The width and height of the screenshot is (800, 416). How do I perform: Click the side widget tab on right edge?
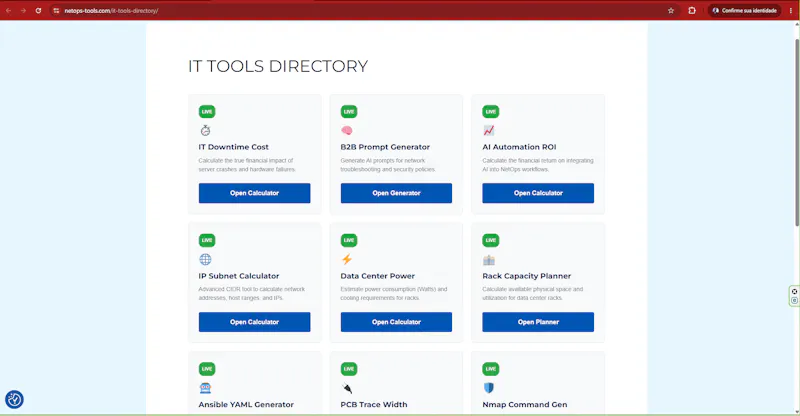pyautogui.click(x=794, y=296)
